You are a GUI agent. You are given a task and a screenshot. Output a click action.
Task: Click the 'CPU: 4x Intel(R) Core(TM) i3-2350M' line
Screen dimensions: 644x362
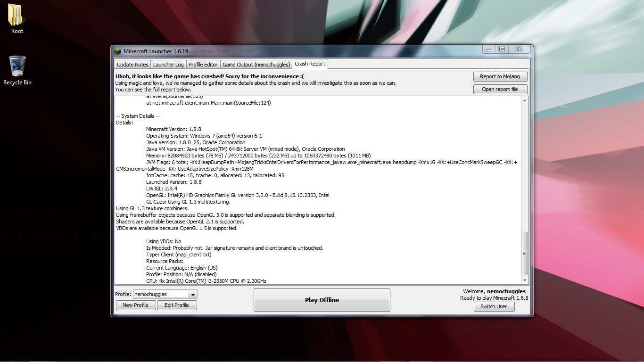tap(206, 281)
